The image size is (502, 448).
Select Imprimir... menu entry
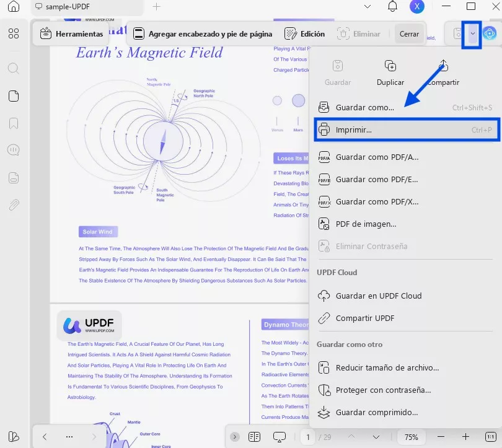tap(407, 130)
